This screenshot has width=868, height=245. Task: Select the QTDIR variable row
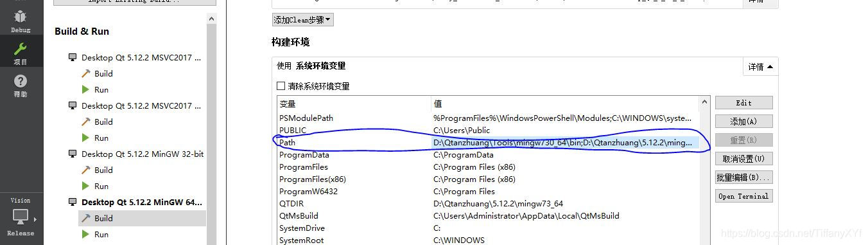point(487,204)
